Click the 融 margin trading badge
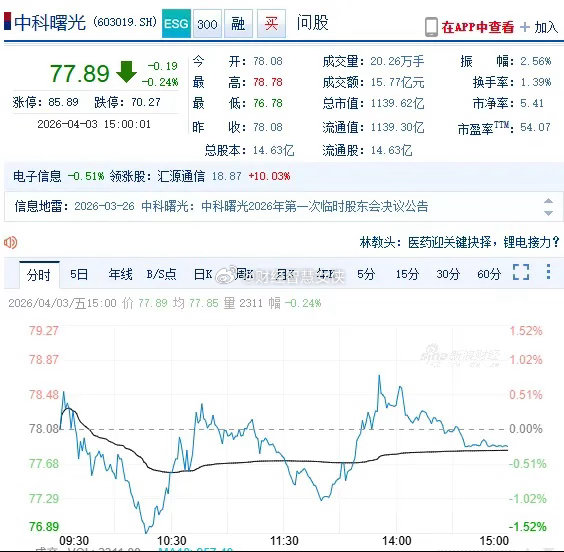Viewport: 564px width, 552px height. (x=238, y=24)
